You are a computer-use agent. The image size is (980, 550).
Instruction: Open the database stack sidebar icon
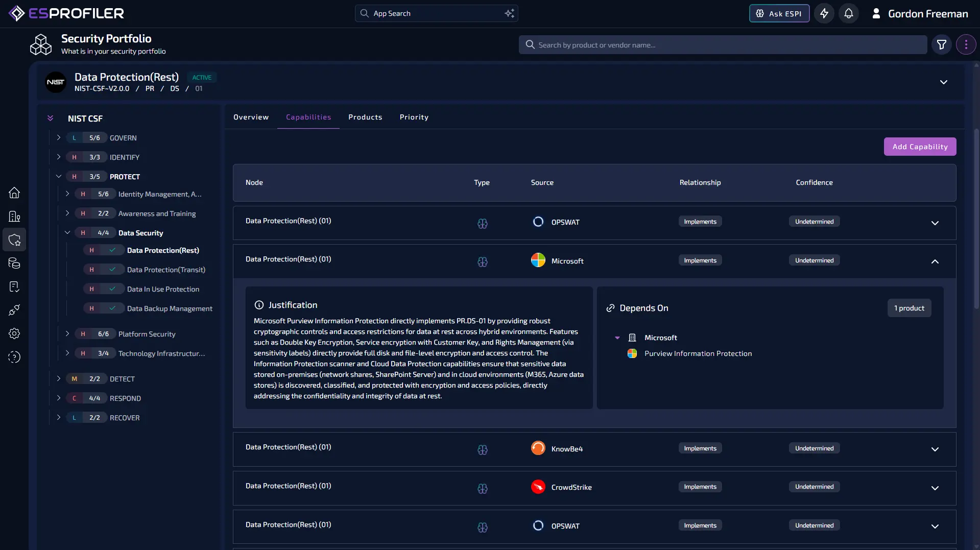click(x=14, y=263)
